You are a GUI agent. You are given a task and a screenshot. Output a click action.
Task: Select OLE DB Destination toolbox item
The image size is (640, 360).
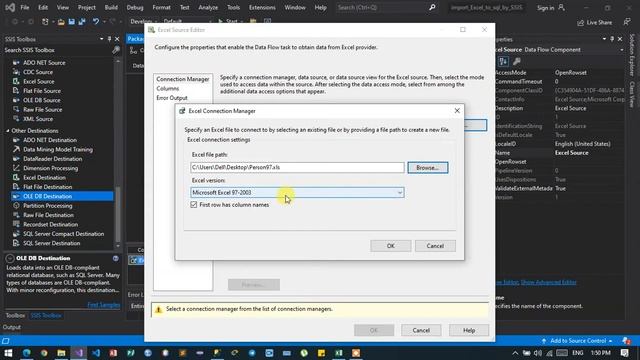coord(62,196)
